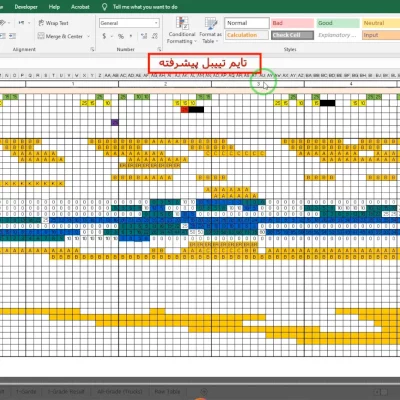The image size is (400, 400).
Task: Click the Tell me what you want to do box
Action: [145, 7]
